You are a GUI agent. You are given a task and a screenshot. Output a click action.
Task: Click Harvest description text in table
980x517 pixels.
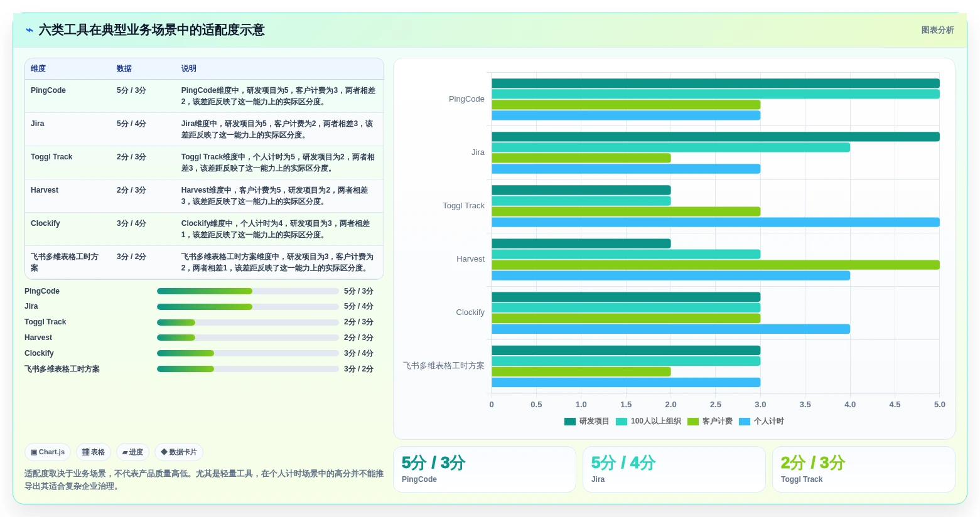click(x=275, y=196)
